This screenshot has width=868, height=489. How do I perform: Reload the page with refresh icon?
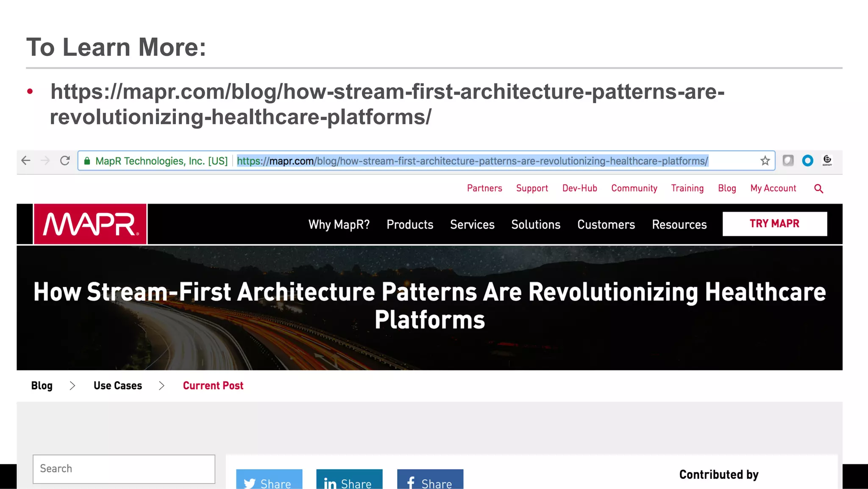pos(65,161)
